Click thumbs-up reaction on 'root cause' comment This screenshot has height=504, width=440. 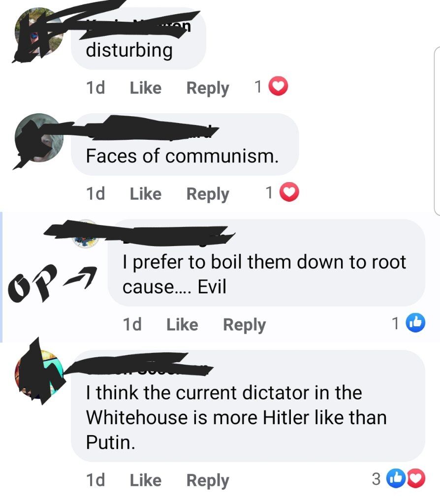pos(415,323)
